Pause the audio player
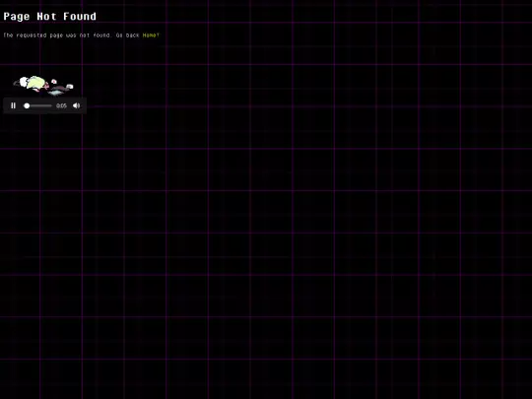 (x=13, y=105)
